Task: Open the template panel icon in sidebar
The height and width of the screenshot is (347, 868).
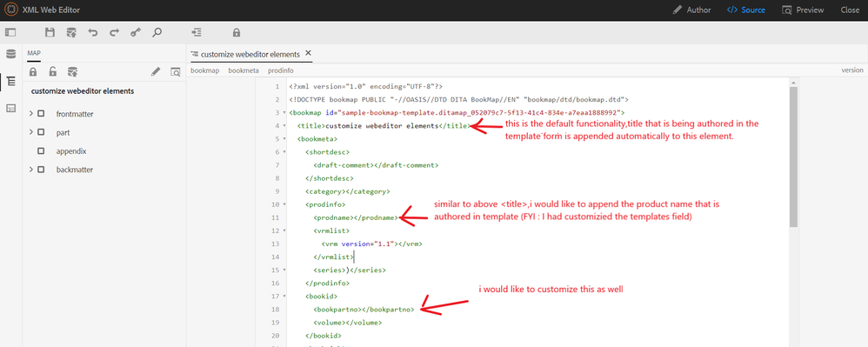Action: (10, 109)
